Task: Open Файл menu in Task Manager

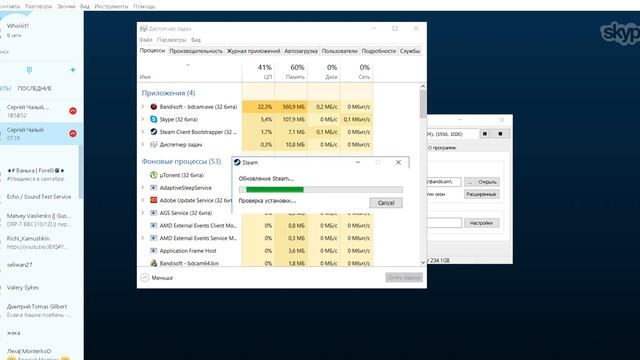Action: pos(146,40)
